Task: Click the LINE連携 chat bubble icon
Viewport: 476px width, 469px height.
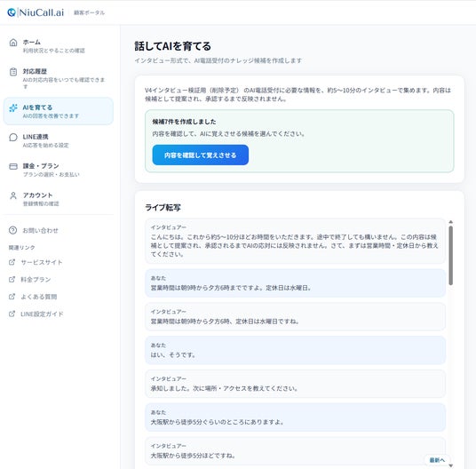Action: (x=13, y=137)
